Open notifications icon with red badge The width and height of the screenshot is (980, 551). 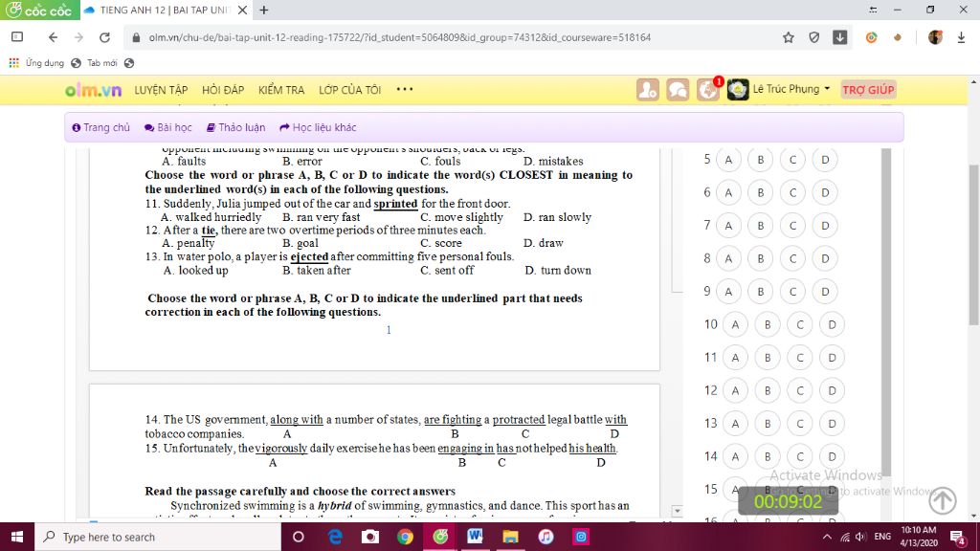pos(708,90)
